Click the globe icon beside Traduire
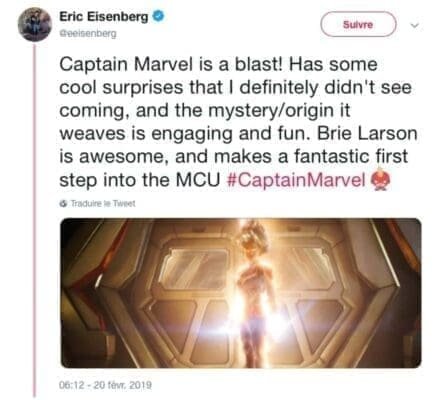Viewport: 445px width, 400px height. [x=63, y=203]
